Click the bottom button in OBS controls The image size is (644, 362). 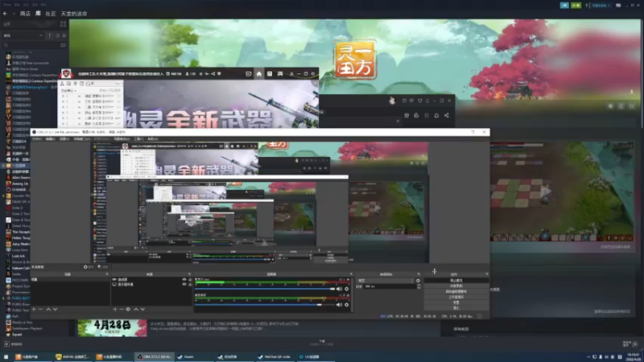pyautogui.click(x=456, y=308)
